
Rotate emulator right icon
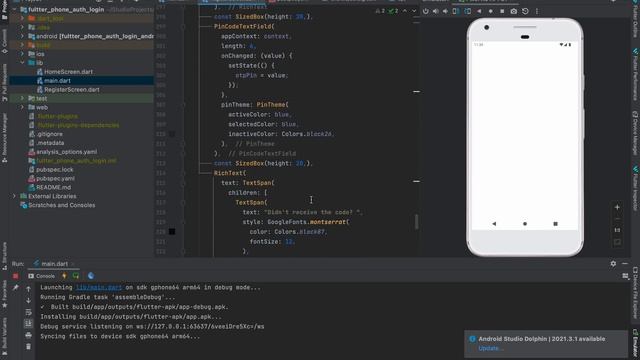click(x=467, y=11)
